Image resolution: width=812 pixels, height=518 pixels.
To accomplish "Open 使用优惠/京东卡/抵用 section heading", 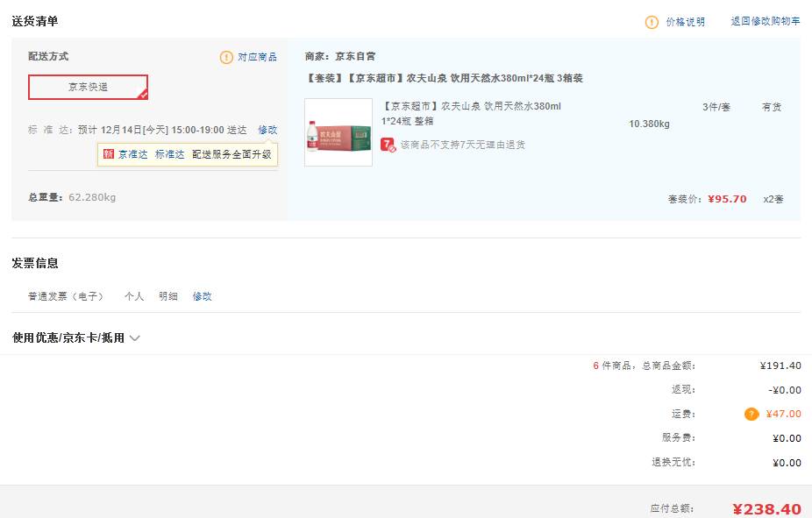I will (68, 338).
